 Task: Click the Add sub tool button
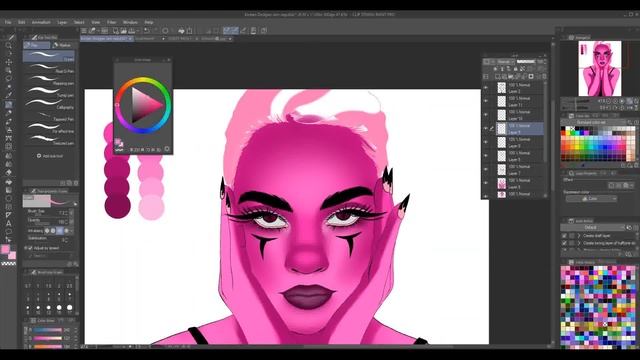50,156
